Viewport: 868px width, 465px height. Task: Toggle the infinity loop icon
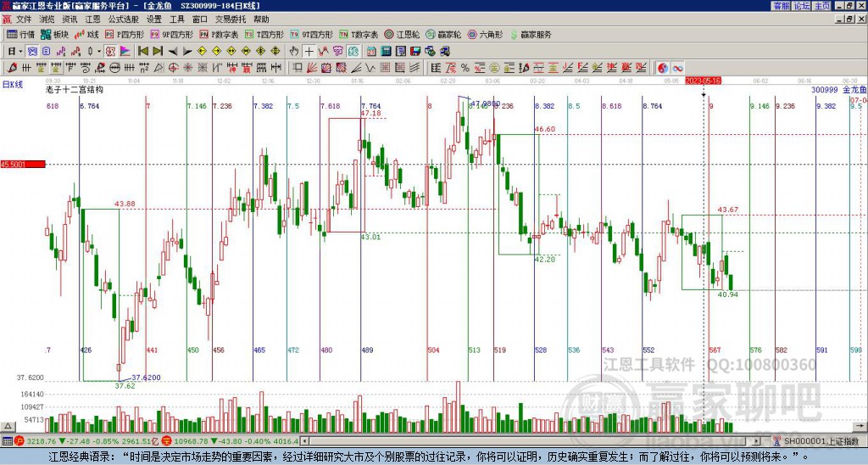[x=678, y=68]
